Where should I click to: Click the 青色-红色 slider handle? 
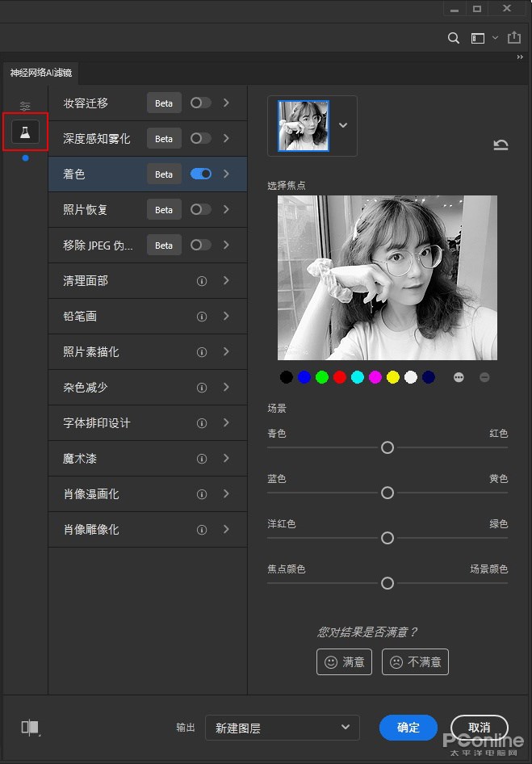pos(387,447)
